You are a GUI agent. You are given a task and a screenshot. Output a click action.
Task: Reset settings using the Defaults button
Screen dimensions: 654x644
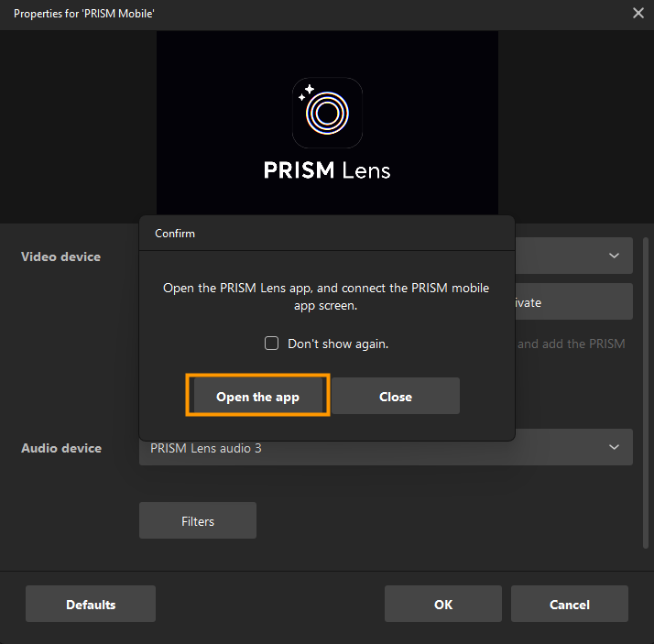(91, 605)
